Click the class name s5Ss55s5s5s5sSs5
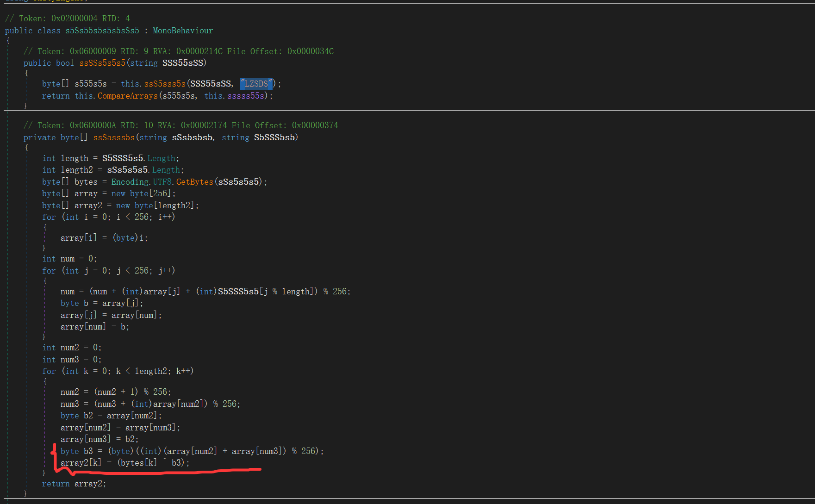This screenshot has width=815, height=504. click(102, 31)
